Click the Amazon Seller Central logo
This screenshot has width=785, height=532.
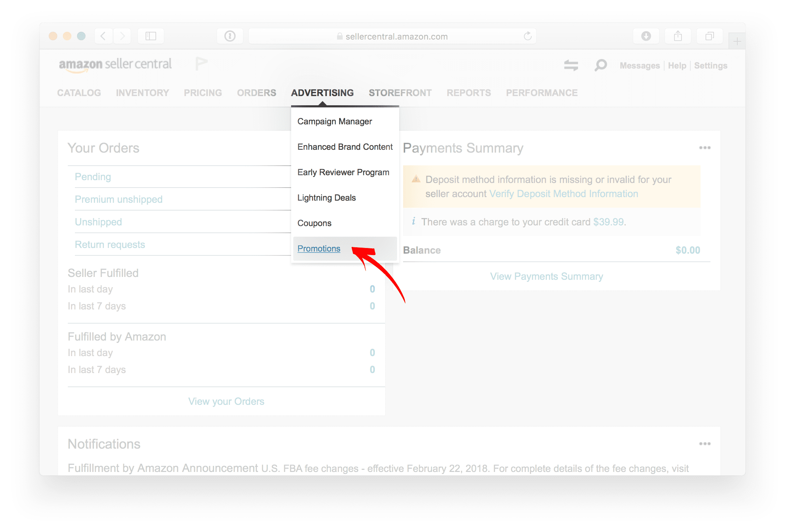[x=115, y=65]
